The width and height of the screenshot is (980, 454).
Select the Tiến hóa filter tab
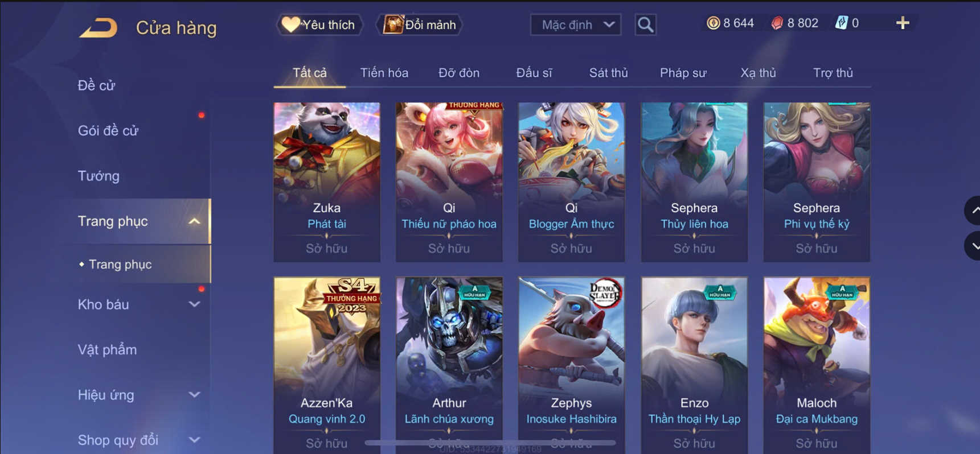[x=384, y=73]
